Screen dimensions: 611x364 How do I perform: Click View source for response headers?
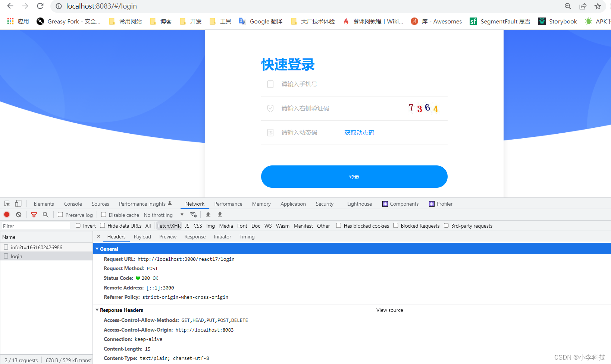point(390,310)
